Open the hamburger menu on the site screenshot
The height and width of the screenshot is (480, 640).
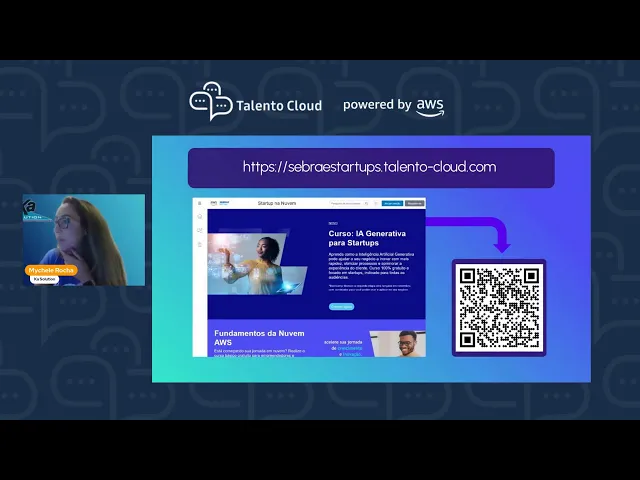coord(200,203)
